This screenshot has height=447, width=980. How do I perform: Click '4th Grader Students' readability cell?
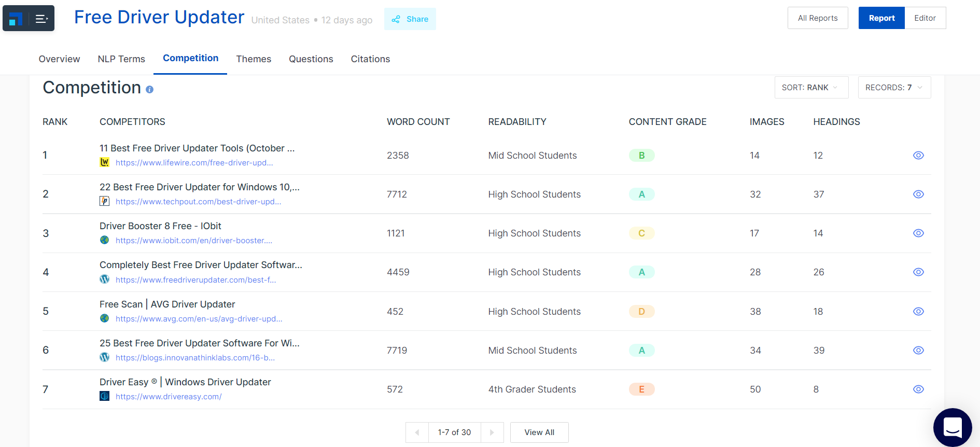point(532,389)
